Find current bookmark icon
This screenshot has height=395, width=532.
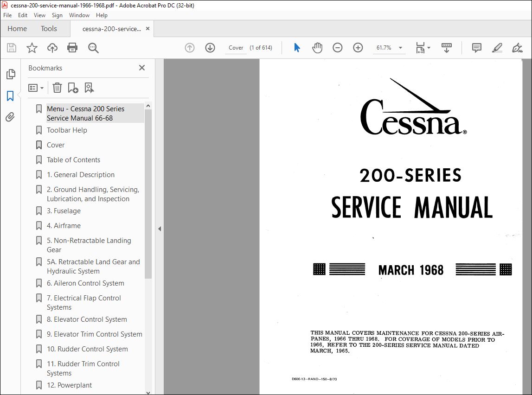(89, 88)
